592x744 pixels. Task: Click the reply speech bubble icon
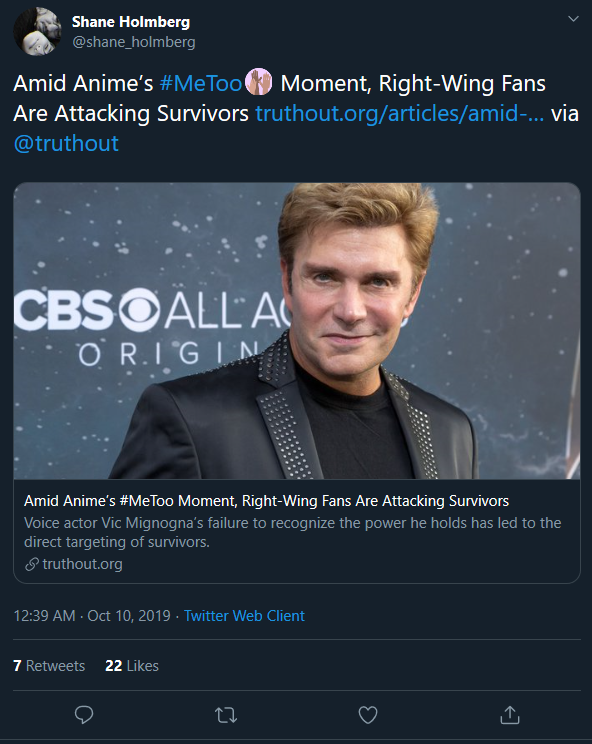pos(84,715)
